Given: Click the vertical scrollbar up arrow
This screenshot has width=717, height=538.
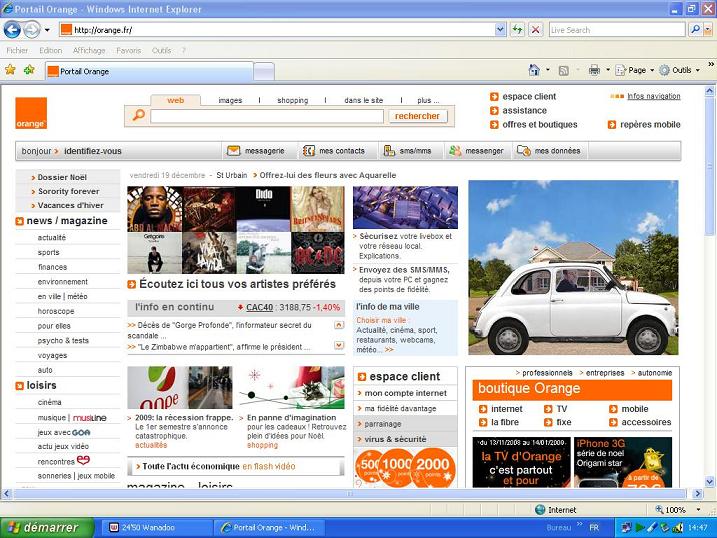Looking at the screenshot, I should [x=709, y=91].
